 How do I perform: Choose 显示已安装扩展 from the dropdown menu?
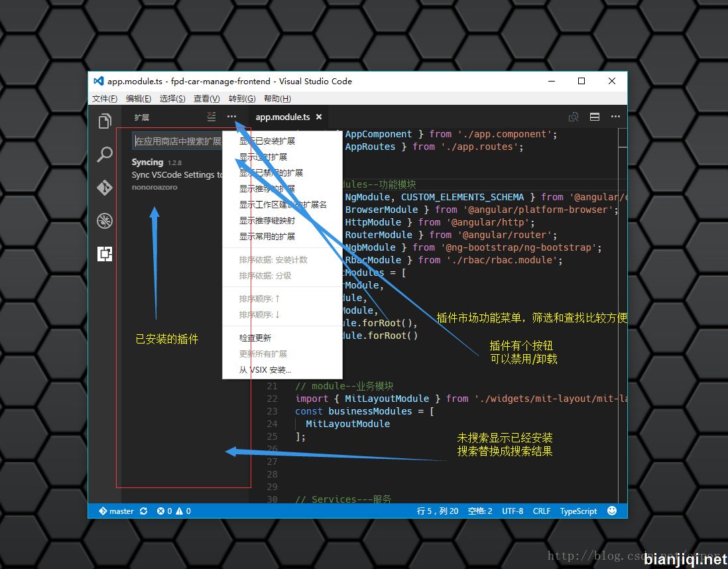point(282,141)
